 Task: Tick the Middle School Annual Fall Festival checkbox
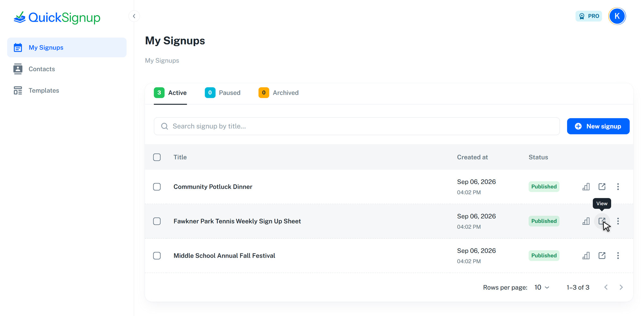157,256
